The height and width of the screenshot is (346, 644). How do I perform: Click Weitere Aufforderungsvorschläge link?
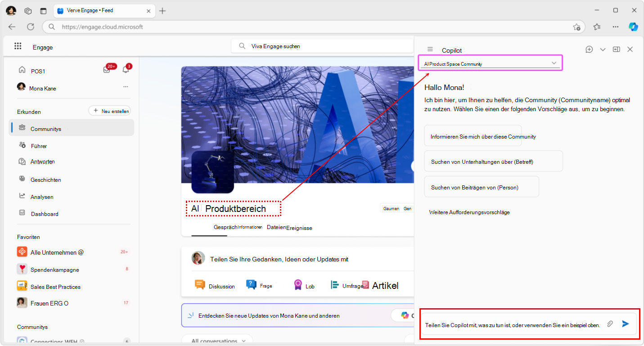469,212
